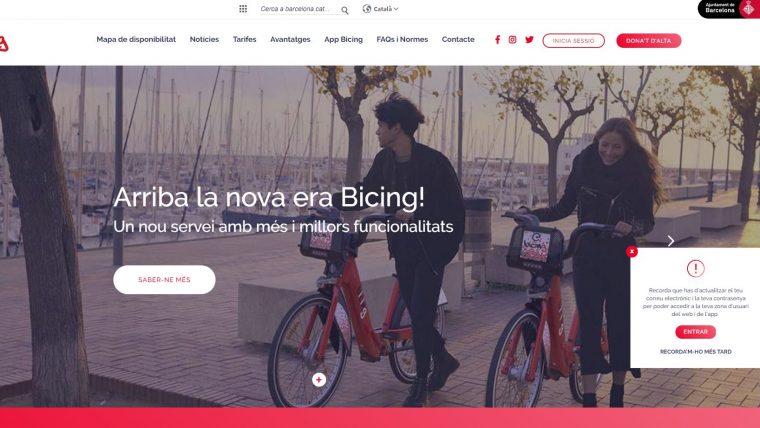Open the Bicing Facebook page icon
Viewport: 760px width, 428px height.
497,40
